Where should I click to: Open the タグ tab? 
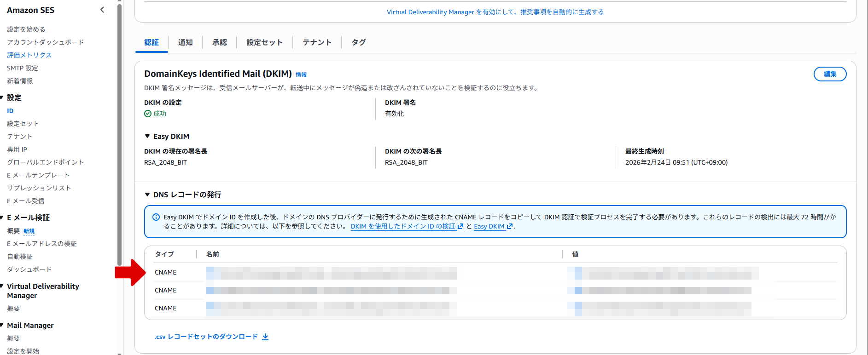click(358, 42)
